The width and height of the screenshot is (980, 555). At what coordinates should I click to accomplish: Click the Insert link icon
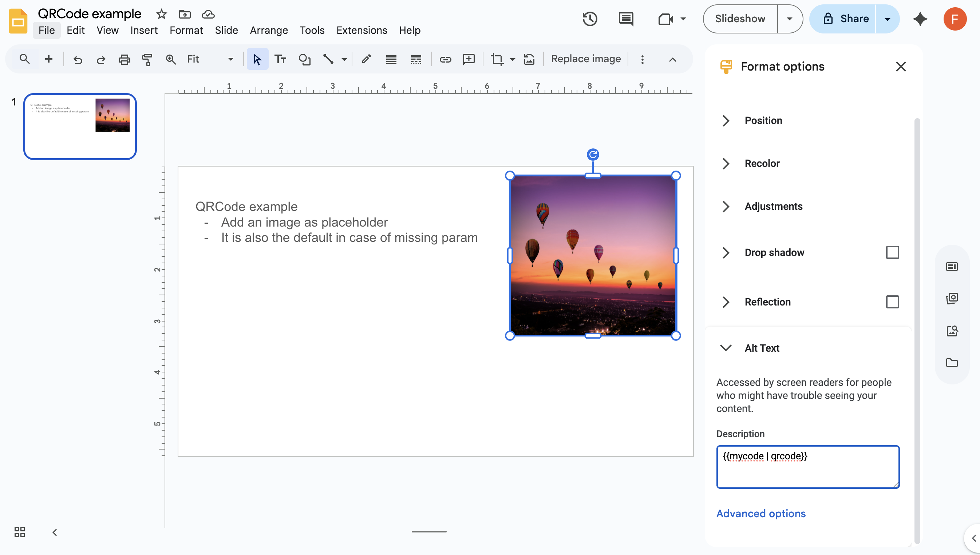tap(445, 59)
